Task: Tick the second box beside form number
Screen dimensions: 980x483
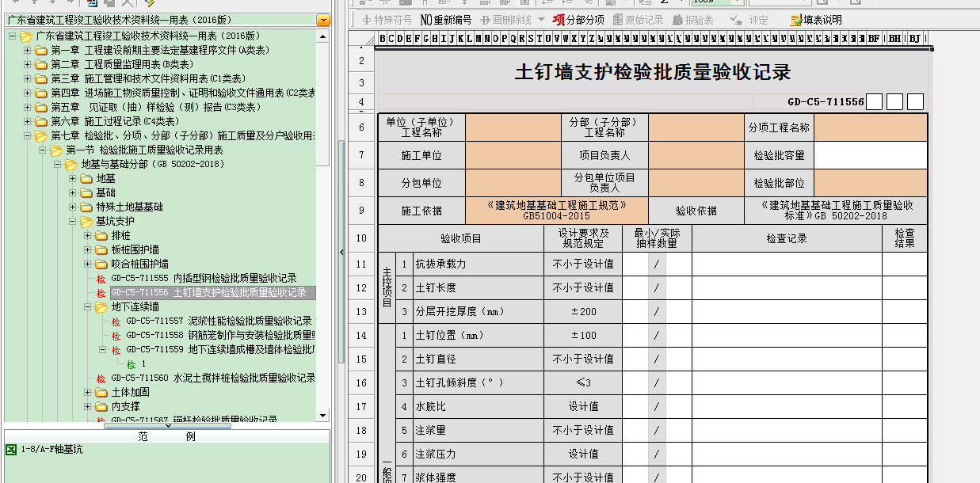Action: click(x=894, y=102)
